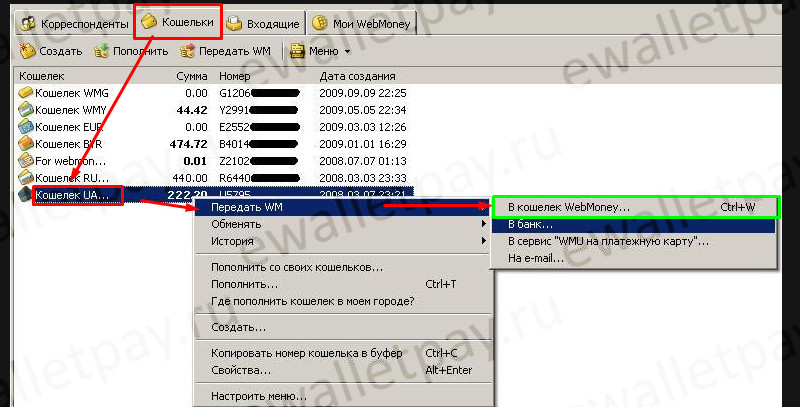Expand the История submenu

pos(343,241)
